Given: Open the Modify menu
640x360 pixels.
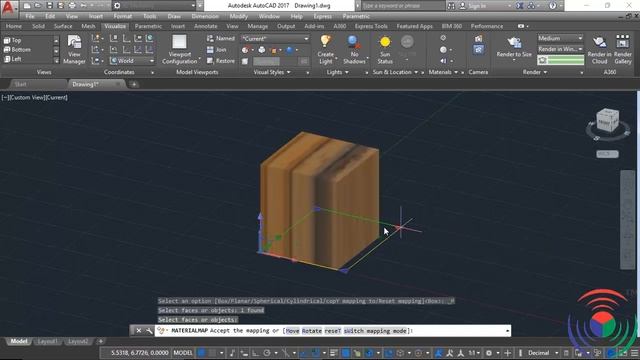Looking at the screenshot, I should pos(238,16).
